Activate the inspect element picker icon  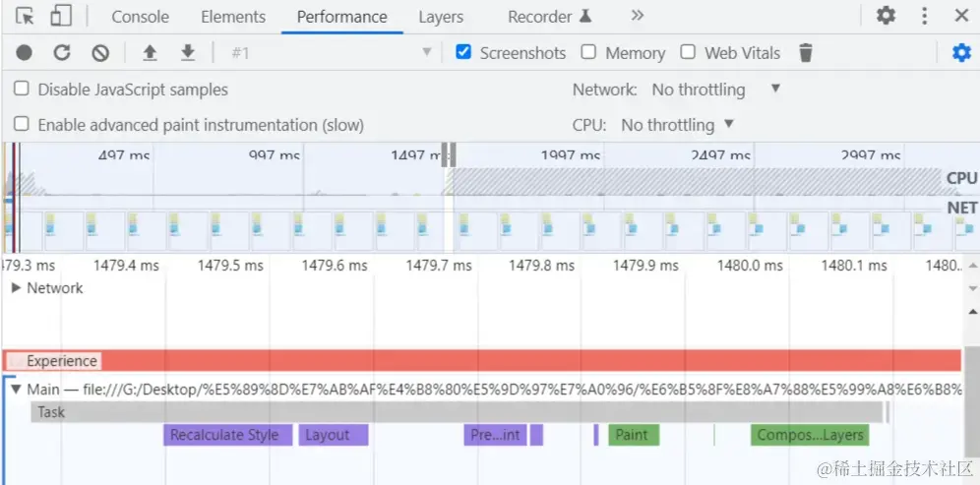click(x=25, y=17)
